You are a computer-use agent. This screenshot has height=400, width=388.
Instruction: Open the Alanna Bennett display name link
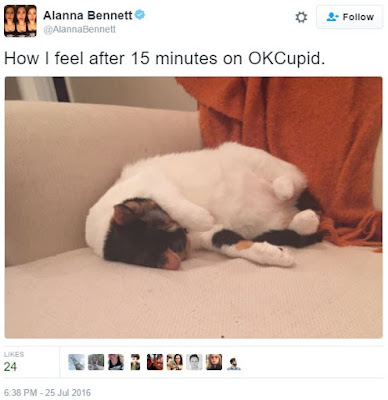click(88, 15)
